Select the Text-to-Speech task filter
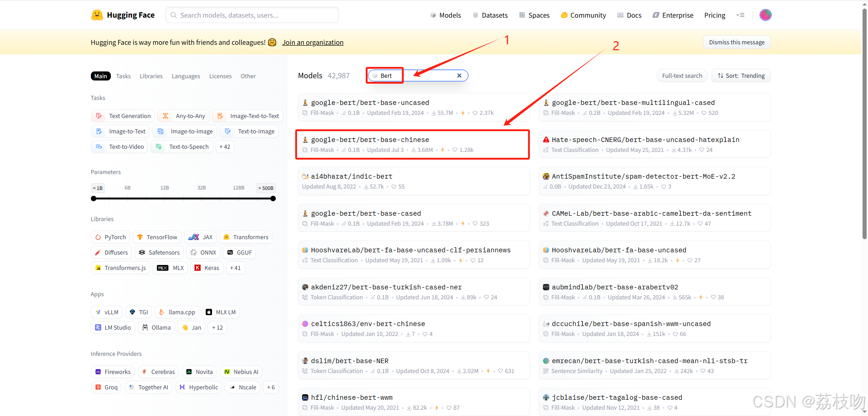 pyautogui.click(x=182, y=147)
